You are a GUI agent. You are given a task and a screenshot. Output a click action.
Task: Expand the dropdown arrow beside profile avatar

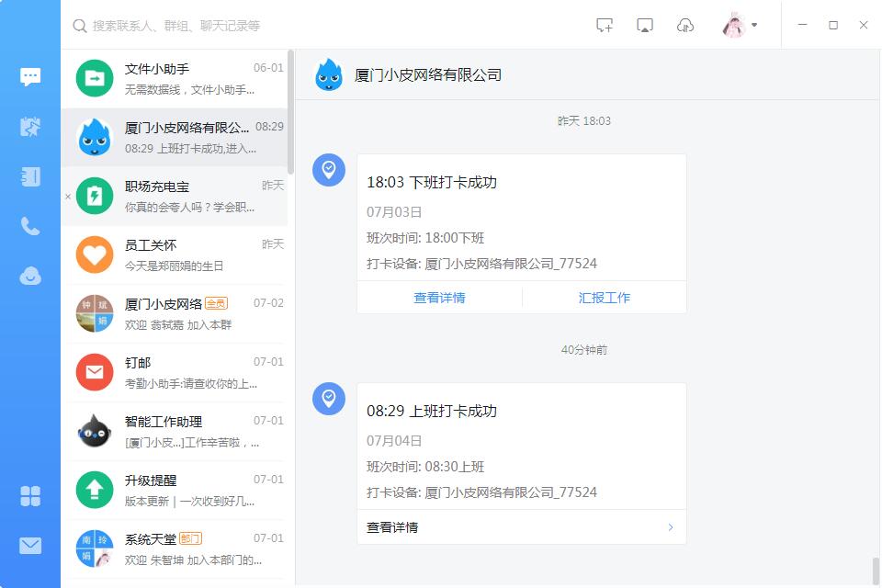click(754, 26)
